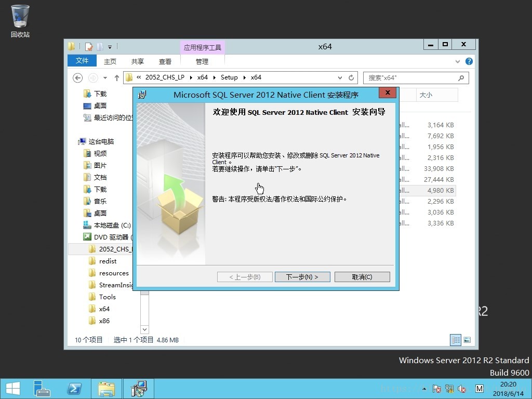
Task: Click the New folder icon in the quick access toolbar
Action: point(100,46)
